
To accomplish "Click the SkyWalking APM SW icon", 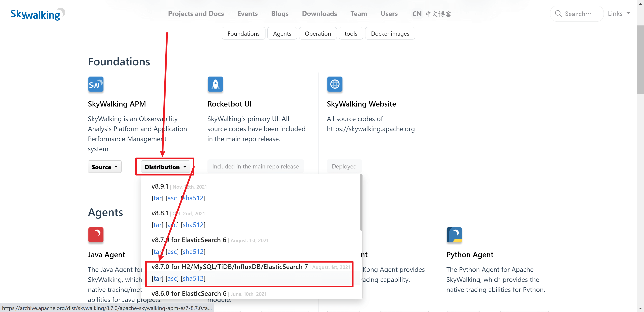I will click(x=96, y=84).
